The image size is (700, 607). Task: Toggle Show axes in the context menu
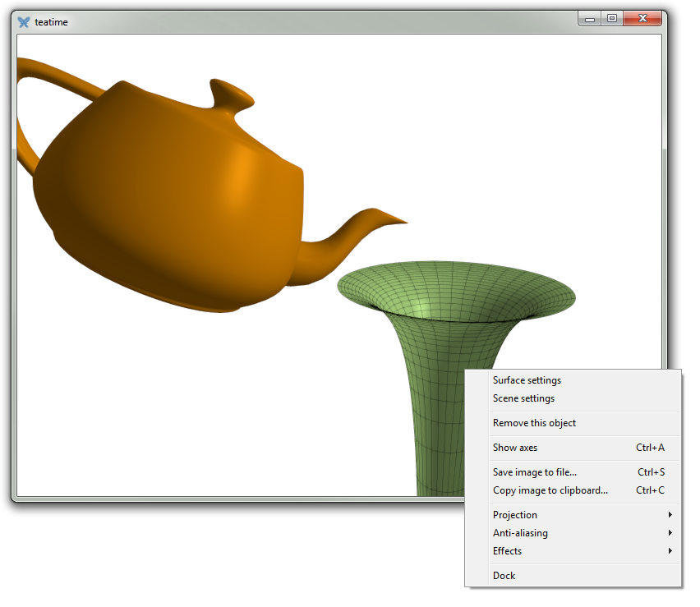click(x=515, y=448)
